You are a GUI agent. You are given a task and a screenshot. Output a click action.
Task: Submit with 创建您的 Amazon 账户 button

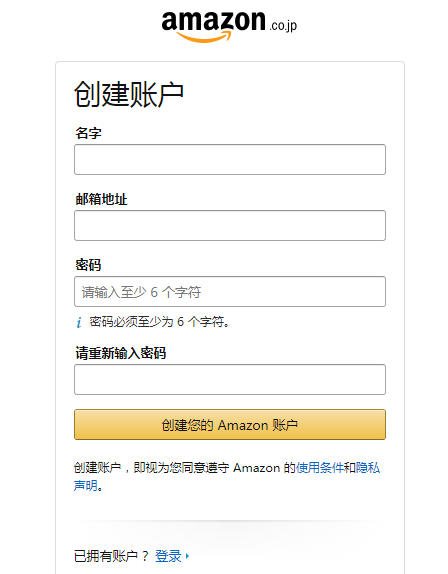pos(230,424)
